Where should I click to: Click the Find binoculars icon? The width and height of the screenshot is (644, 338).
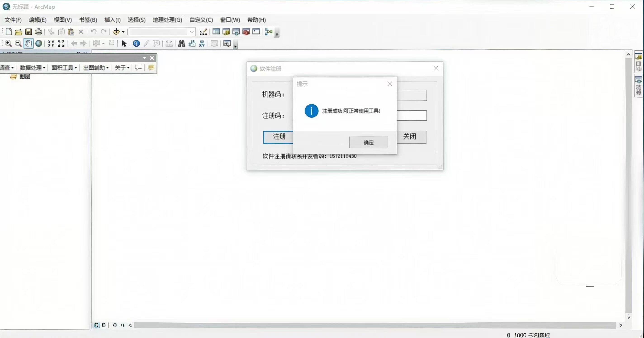[x=182, y=43]
